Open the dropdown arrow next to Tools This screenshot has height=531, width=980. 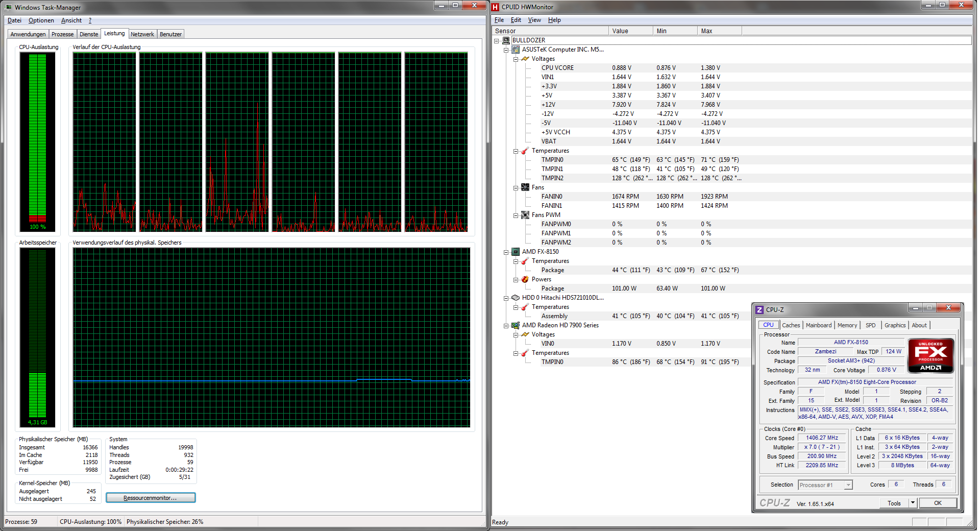point(913,503)
